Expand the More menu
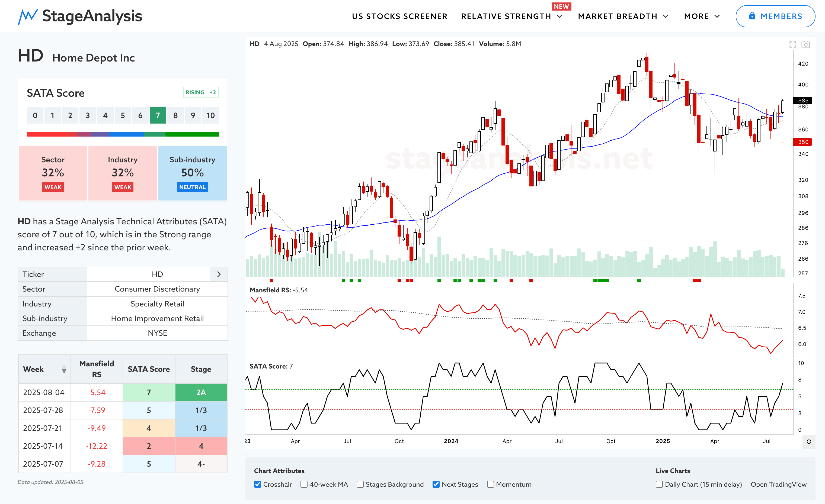825x504 pixels. [x=702, y=16]
